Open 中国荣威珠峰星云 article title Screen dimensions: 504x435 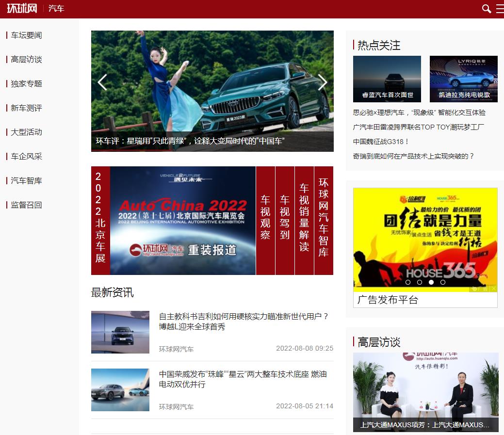pyautogui.click(x=243, y=379)
